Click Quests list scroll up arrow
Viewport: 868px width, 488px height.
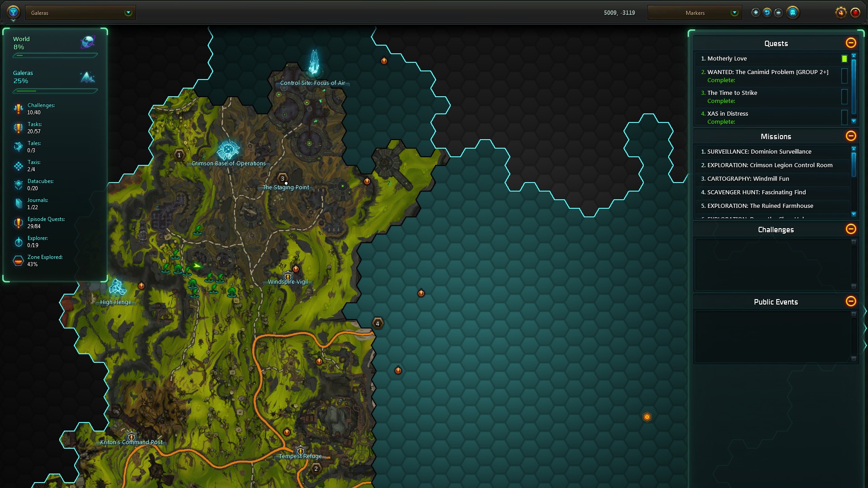click(854, 56)
